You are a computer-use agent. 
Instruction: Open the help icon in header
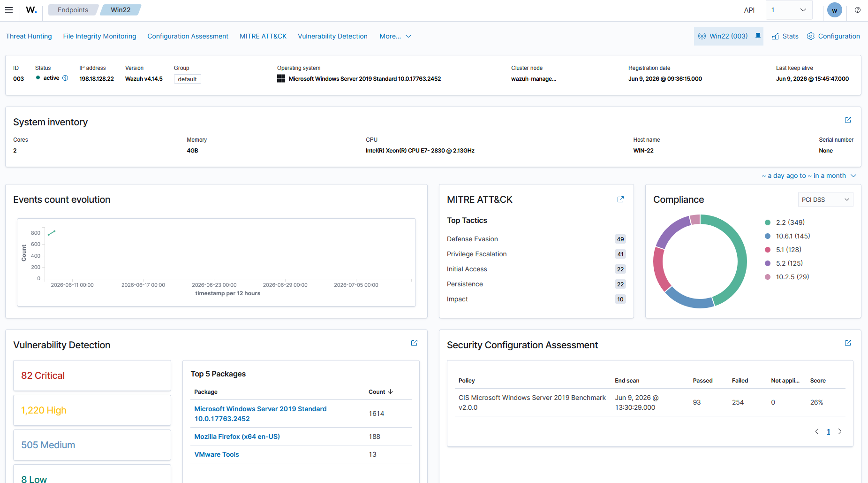(x=858, y=10)
